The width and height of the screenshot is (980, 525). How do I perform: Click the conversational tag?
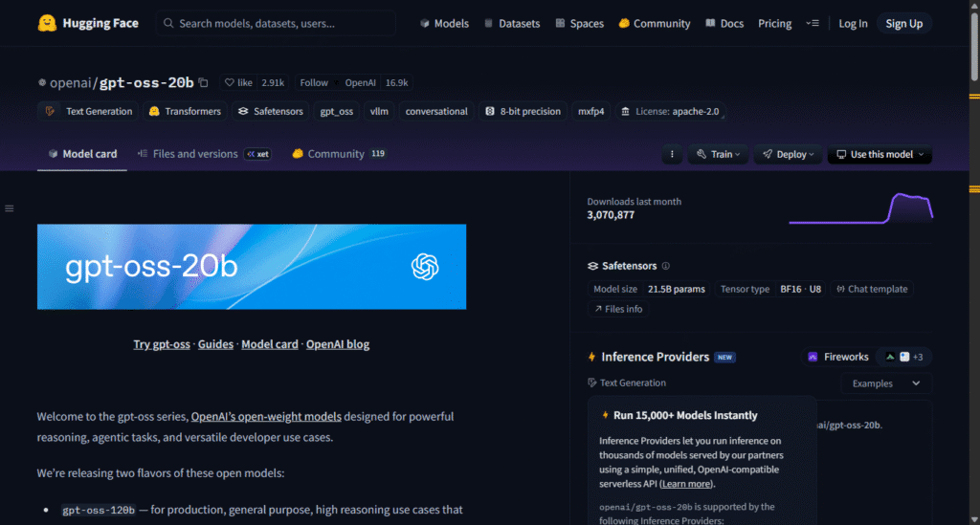[x=436, y=111]
